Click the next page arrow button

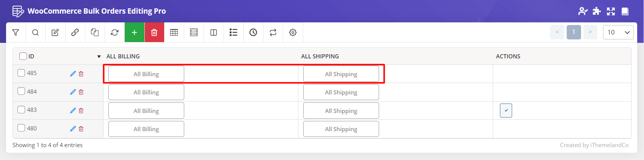point(590,32)
